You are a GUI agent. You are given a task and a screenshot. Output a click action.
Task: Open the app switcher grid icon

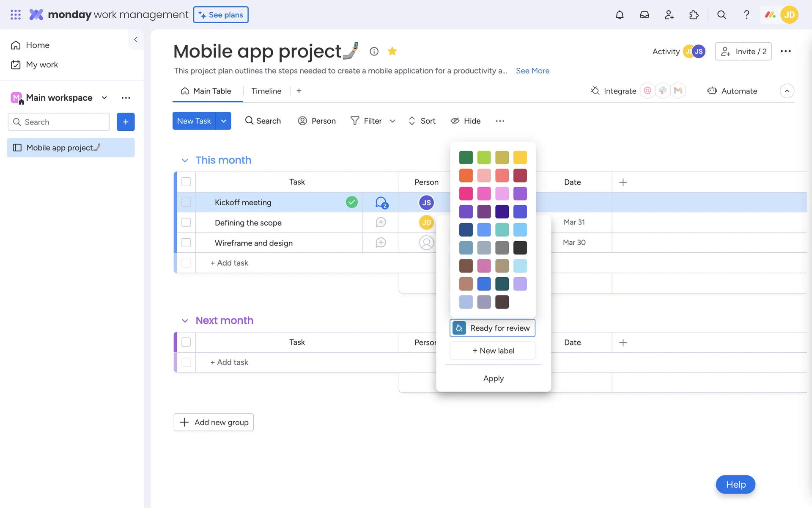point(16,15)
